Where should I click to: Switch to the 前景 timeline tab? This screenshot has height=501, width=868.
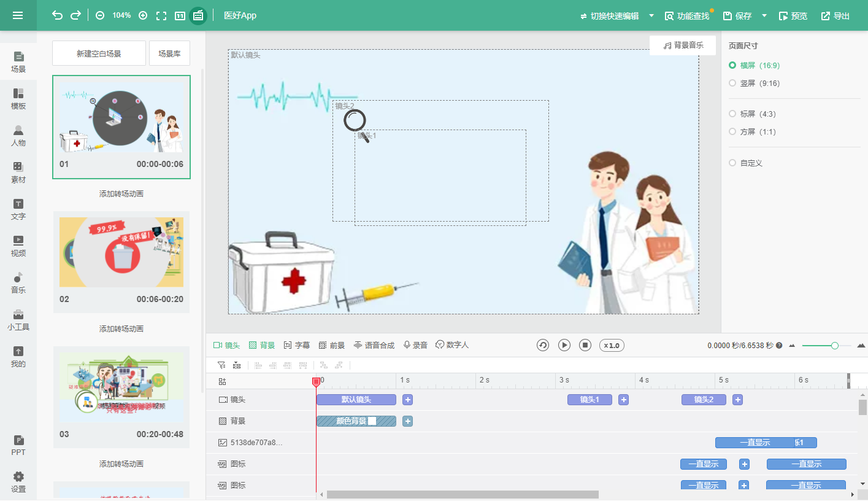point(332,346)
